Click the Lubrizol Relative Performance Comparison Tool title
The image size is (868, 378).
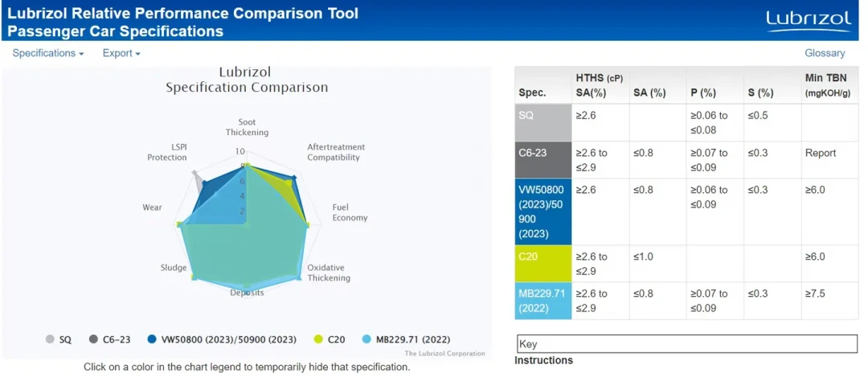point(182,13)
